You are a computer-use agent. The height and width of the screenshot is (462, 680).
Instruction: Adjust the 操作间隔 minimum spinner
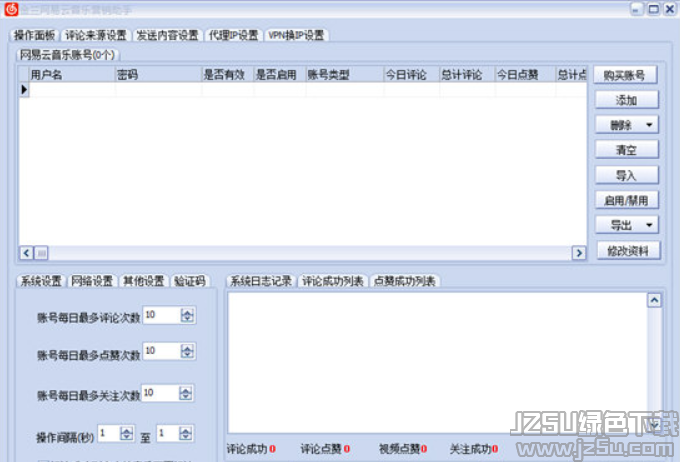pyautogui.click(x=127, y=433)
